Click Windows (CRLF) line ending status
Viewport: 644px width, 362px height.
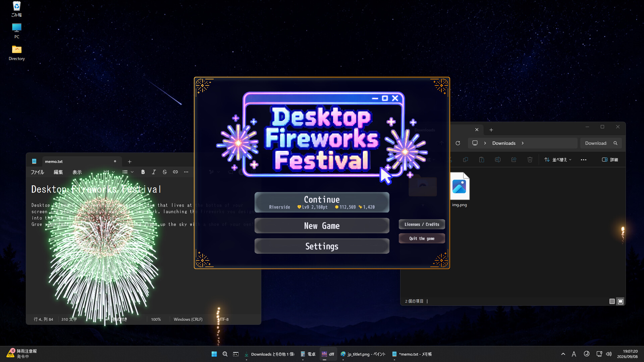point(188,319)
